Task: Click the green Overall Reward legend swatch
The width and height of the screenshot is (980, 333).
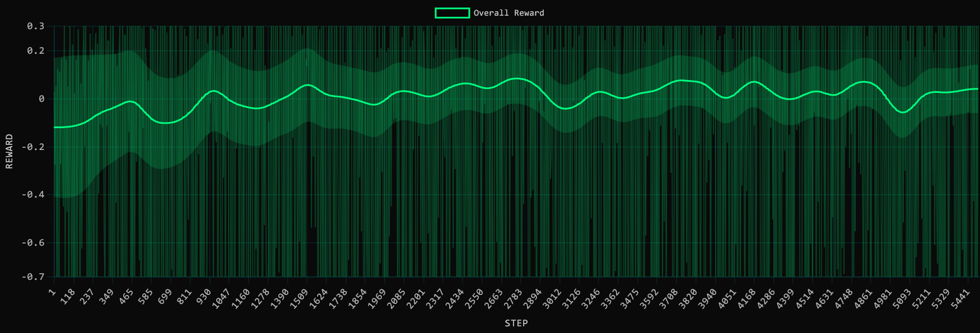Action: (452, 13)
